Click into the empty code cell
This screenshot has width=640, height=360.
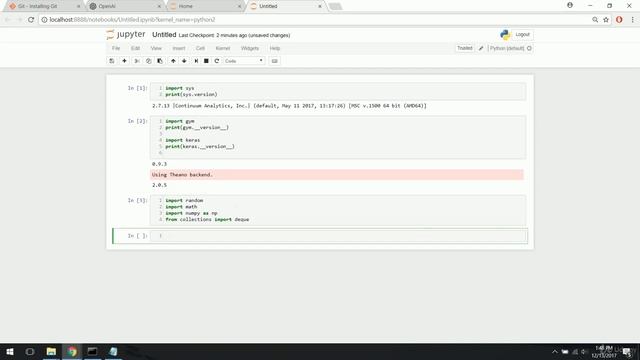coord(338,236)
